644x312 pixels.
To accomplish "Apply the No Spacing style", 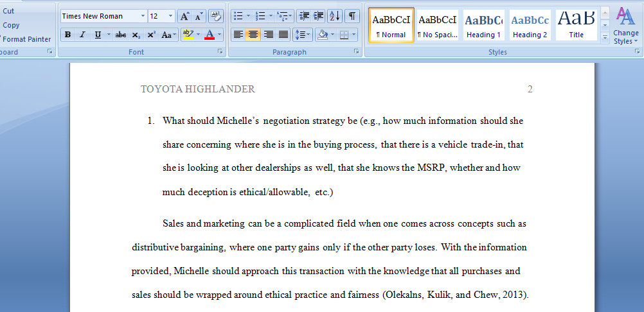I will (x=438, y=25).
